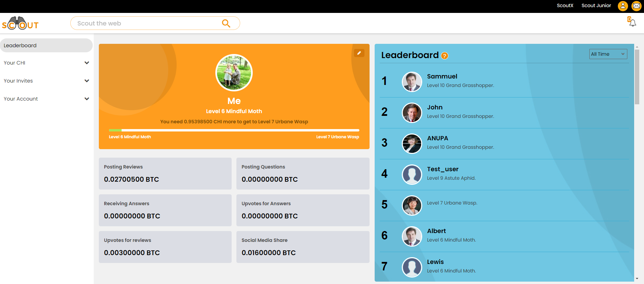Screen dimensions: 644x284
Task: Click the level progress bar
Action: [234, 130]
